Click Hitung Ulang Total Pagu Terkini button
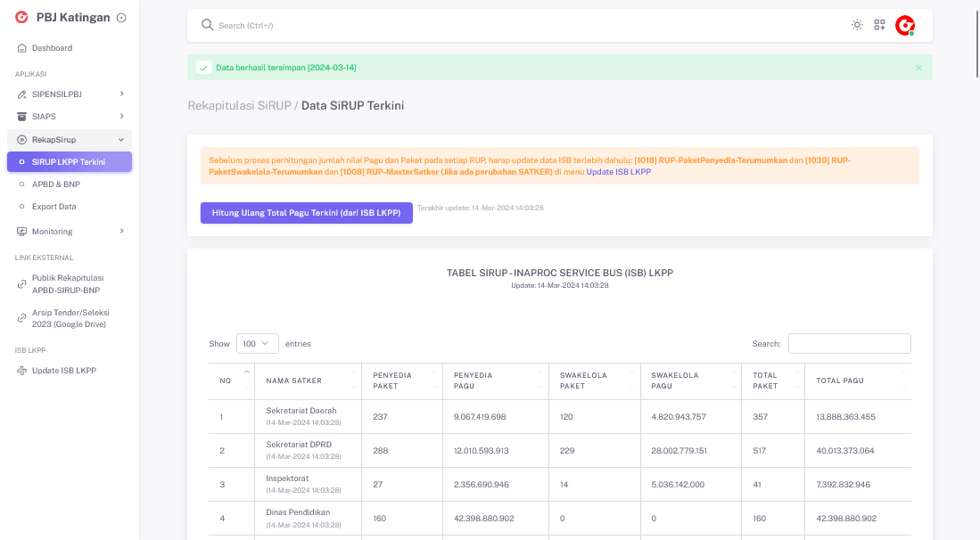 tap(306, 213)
